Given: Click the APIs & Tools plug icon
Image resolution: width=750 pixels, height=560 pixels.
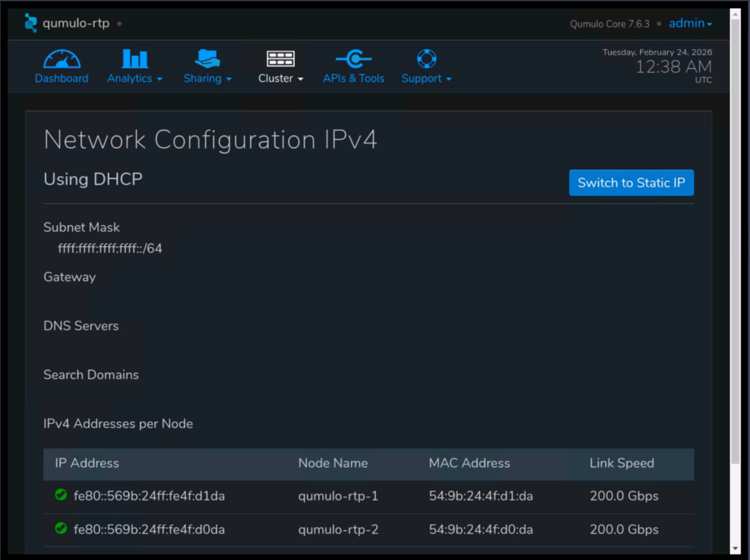Looking at the screenshot, I should coord(353,59).
